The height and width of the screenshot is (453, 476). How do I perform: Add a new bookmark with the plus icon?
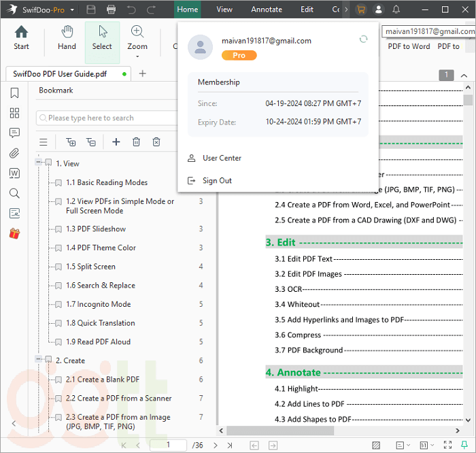[x=116, y=141]
